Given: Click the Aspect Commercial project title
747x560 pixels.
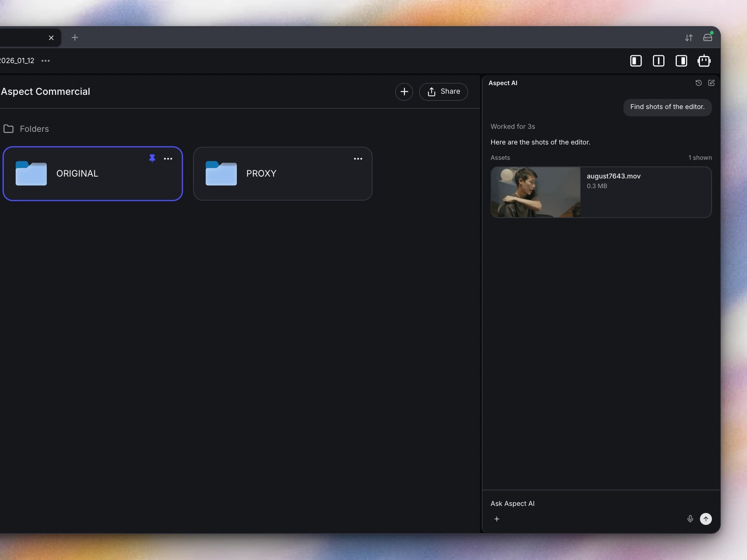Looking at the screenshot, I should pyautogui.click(x=45, y=91).
